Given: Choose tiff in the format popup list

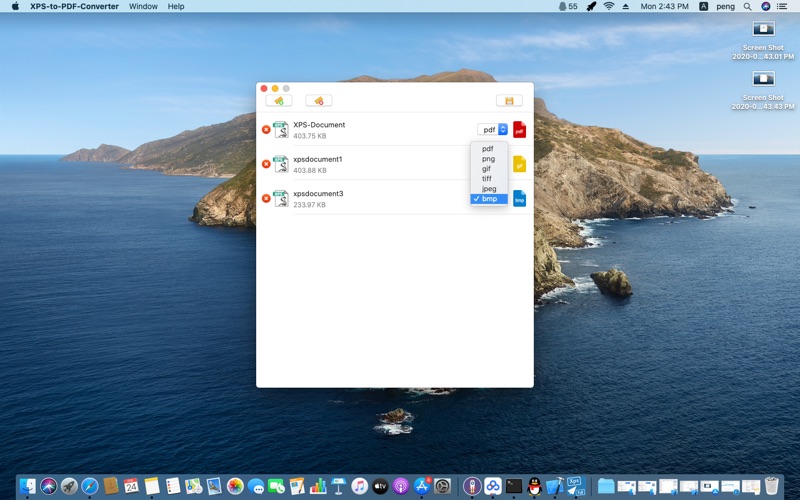Looking at the screenshot, I should [x=489, y=179].
